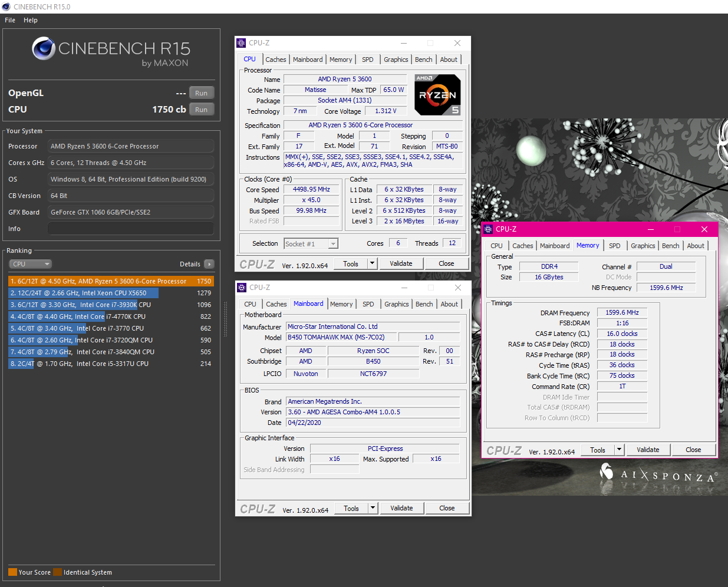
Task: Click the Info input field in Your System
Action: pos(131,229)
